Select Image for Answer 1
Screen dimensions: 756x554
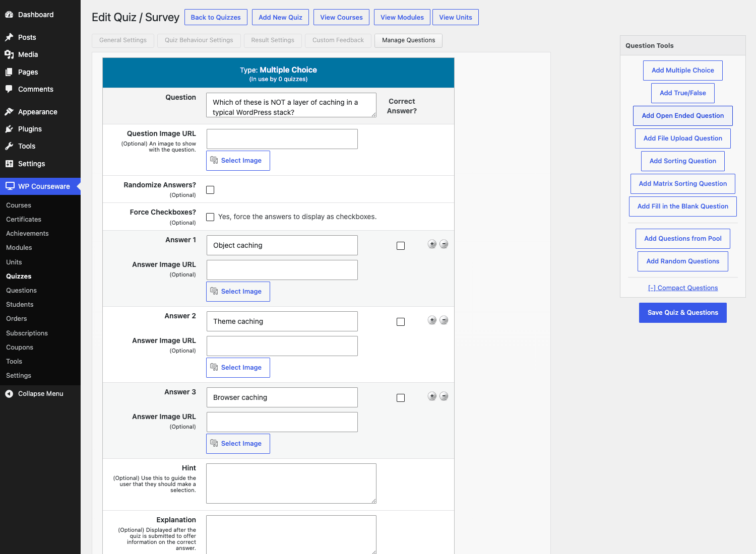click(238, 292)
